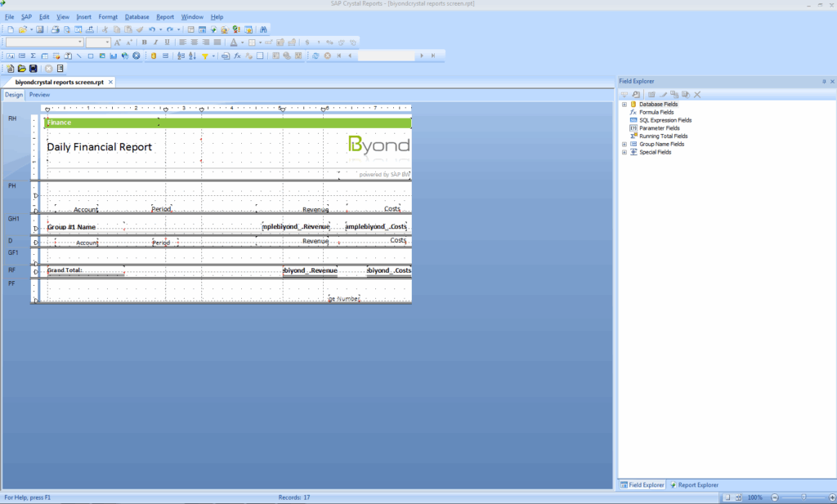
Task: Select Formula Fields in Field Explorer
Action: pos(656,112)
